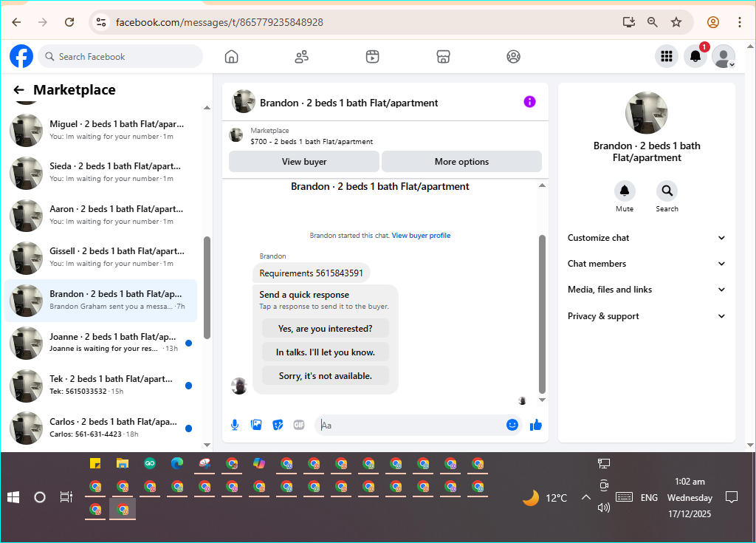Viewport: 756px width, 543px height.
Task: Open Sieda's conversation
Action: pyautogui.click(x=101, y=172)
